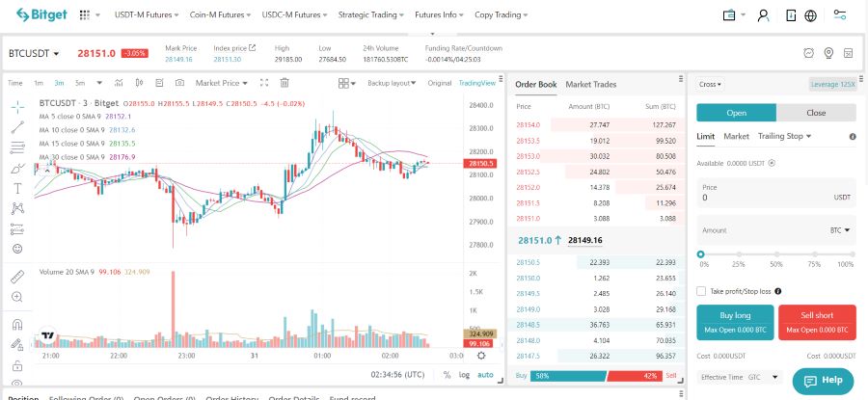
Task: Set amount slider to 50%
Action: click(x=774, y=253)
